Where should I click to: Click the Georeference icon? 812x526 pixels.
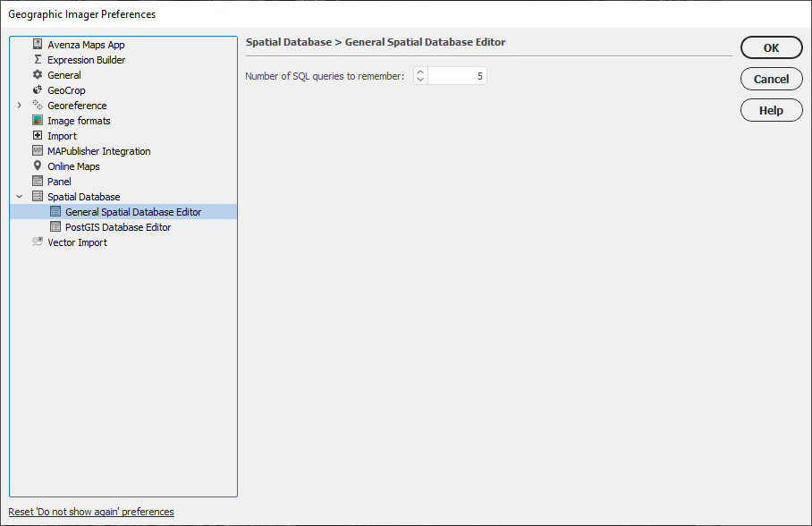pyautogui.click(x=38, y=106)
